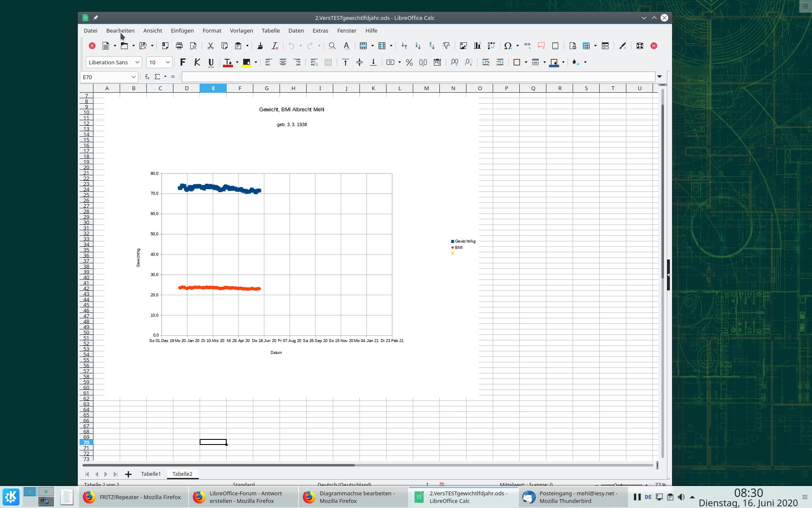Open the Liberation Sans font name dropdown
Screen dimensions: 812x508
(x=137, y=62)
